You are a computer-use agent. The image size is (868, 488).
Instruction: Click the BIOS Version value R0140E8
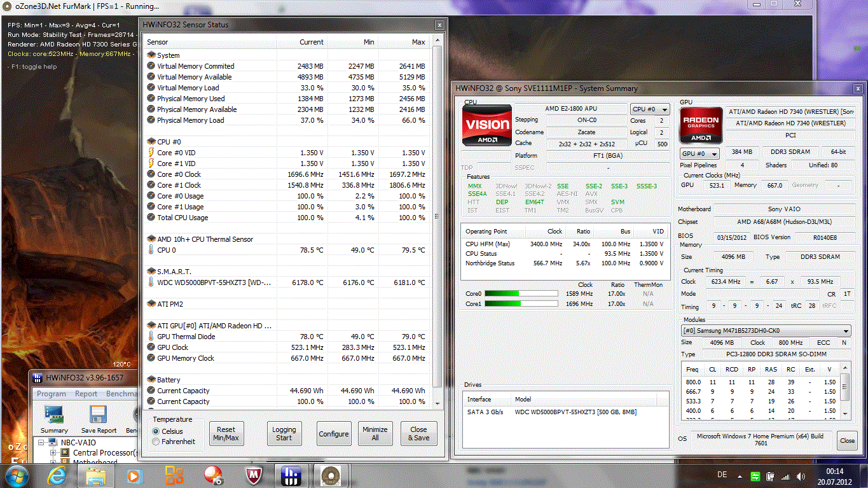[825, 237]
